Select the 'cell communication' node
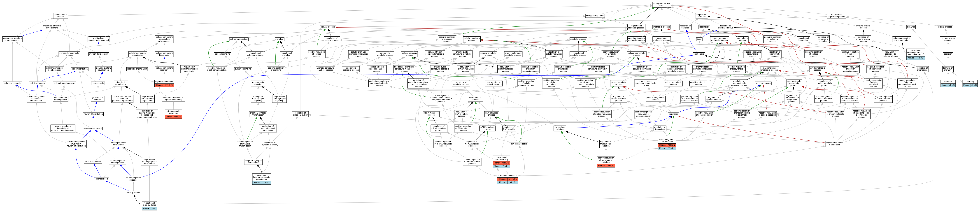The image size is (980, 212). tap(239, 39)
